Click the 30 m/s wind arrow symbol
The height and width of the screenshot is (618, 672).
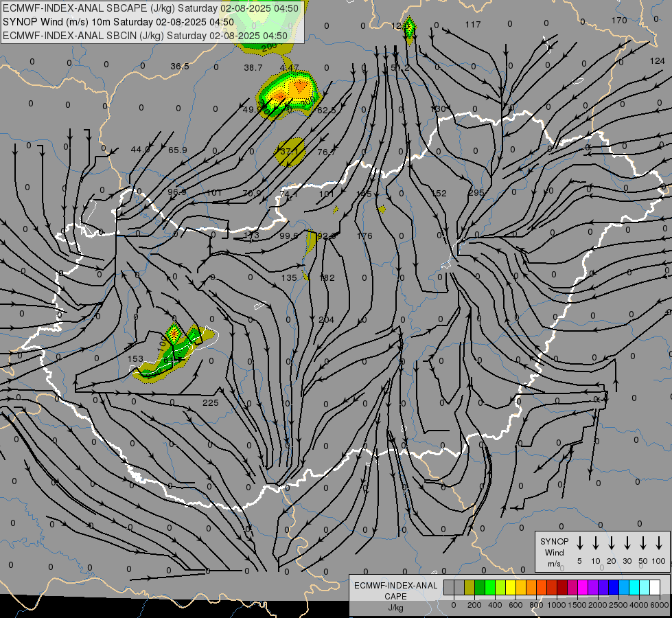(x=627, y=543)
